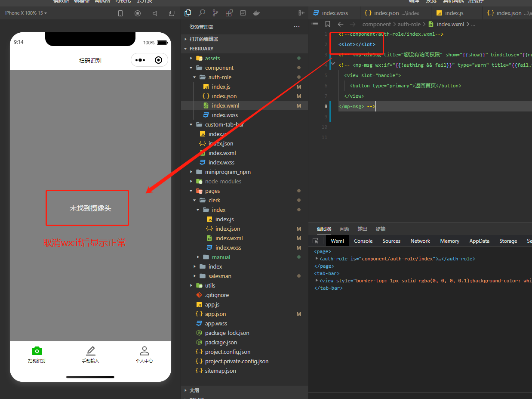Click the component breadcrumb segment

click(377, 25)
